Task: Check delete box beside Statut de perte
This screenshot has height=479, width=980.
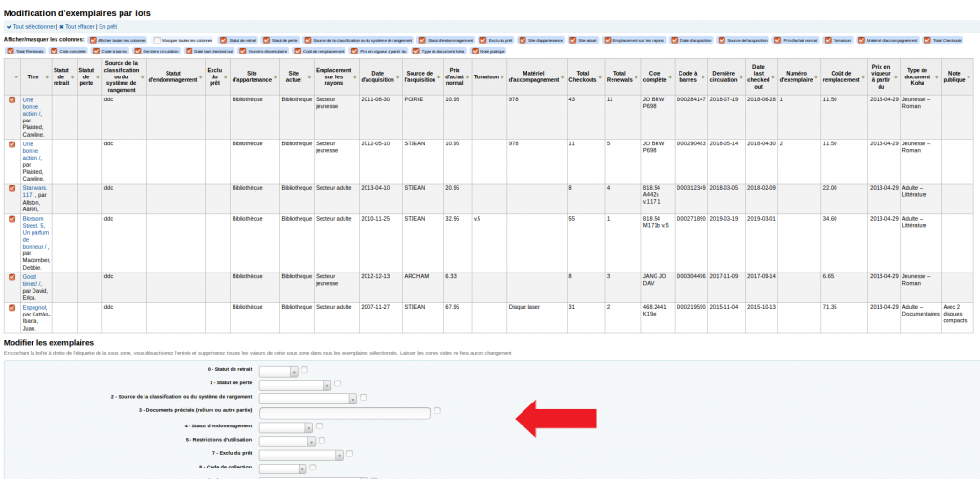Action: pyautogui.click(x=338, y=383)
